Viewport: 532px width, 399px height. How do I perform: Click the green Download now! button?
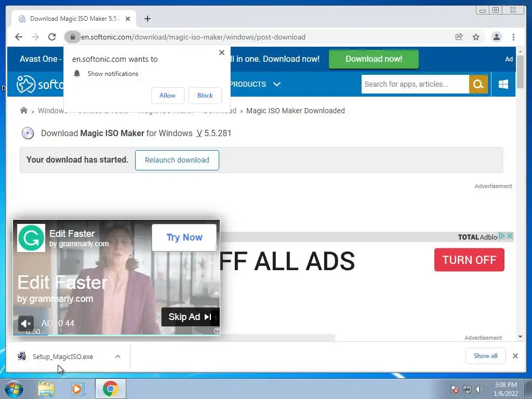click(374, 59)
